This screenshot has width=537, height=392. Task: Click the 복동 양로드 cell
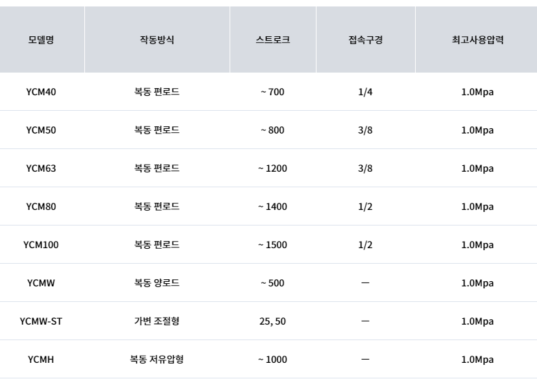pyautogui.click(x=157, y=283)
